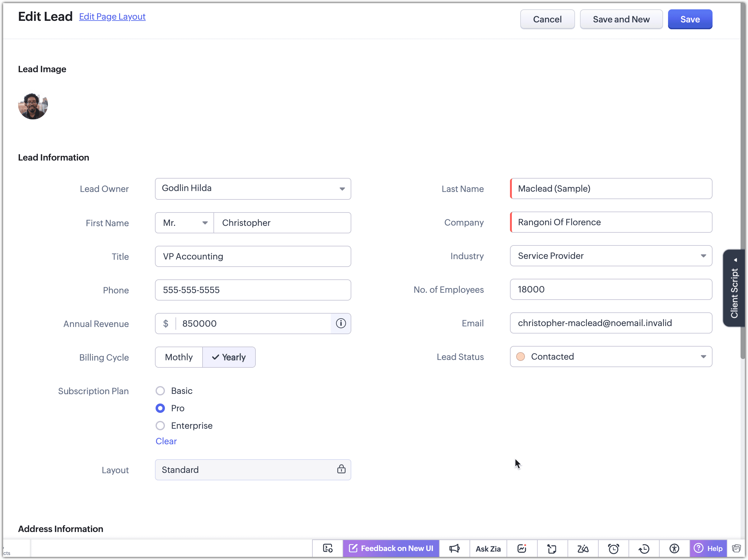Click the Layout field lock icon
The image size is (748, 560).
click(x=341, y=469)
